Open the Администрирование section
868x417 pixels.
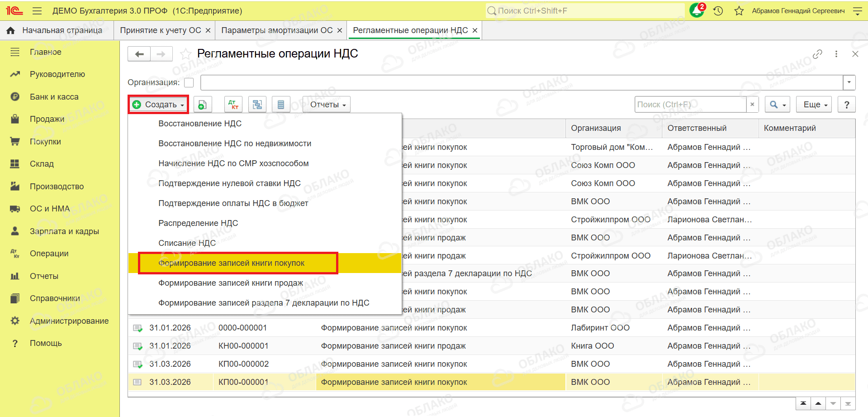click(69, 321)
